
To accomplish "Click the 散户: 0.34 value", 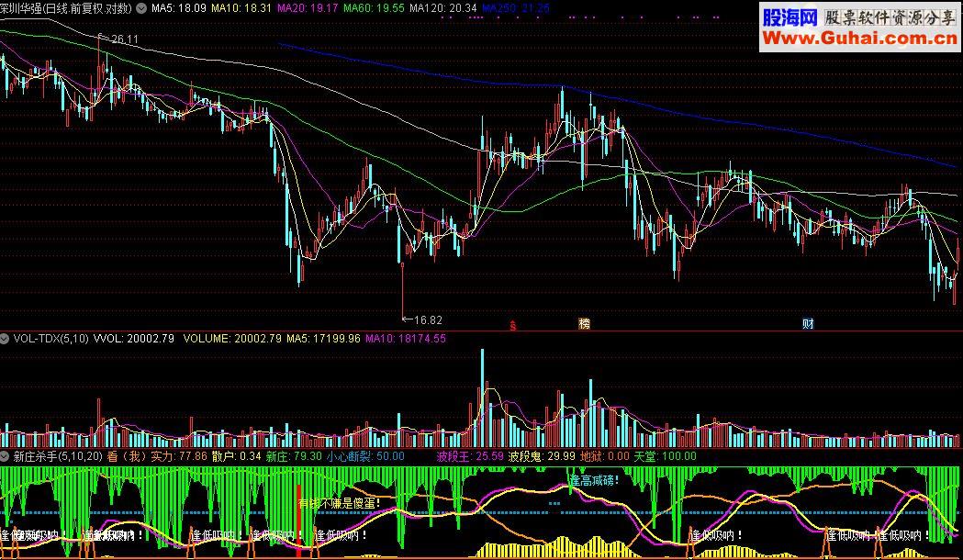I will pyautogui.click(x=237, y=456).
